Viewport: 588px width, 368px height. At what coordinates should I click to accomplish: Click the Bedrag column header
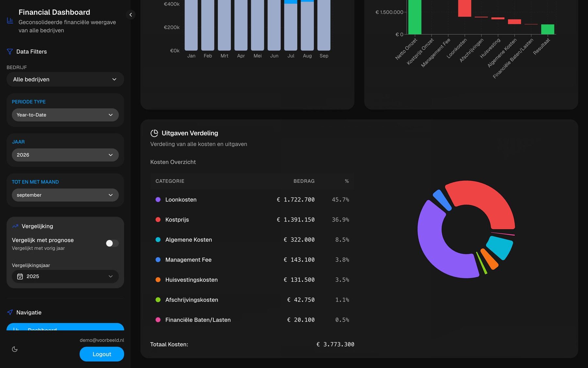(304, 181)
